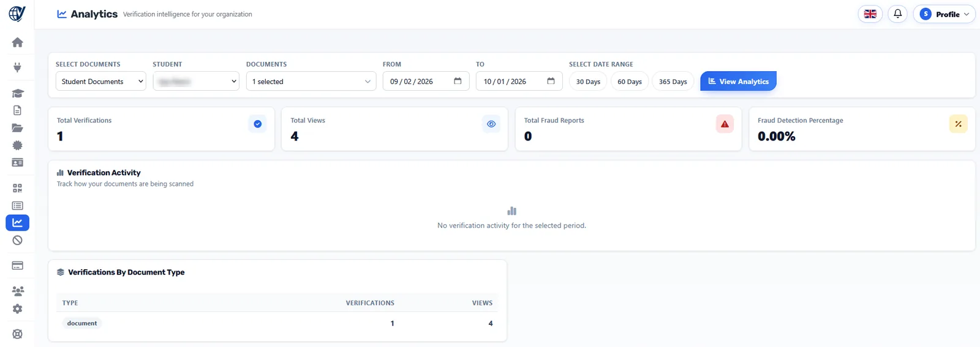Open language selector UK flag

(870, 14)
